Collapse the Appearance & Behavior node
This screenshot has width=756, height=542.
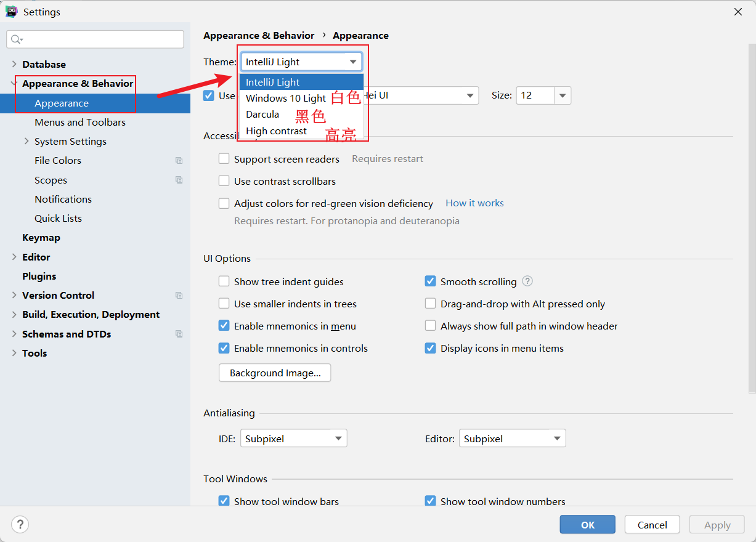[x=14, y=83]
